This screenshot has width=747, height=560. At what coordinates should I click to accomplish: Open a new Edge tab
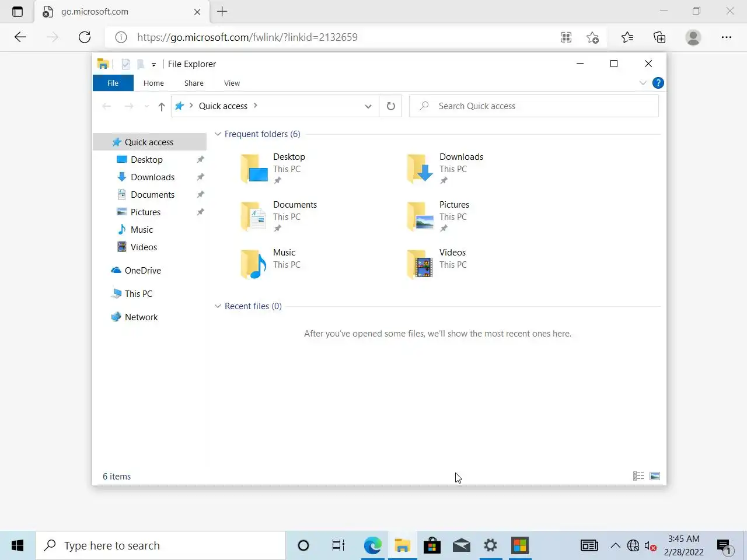click(222, 12)
